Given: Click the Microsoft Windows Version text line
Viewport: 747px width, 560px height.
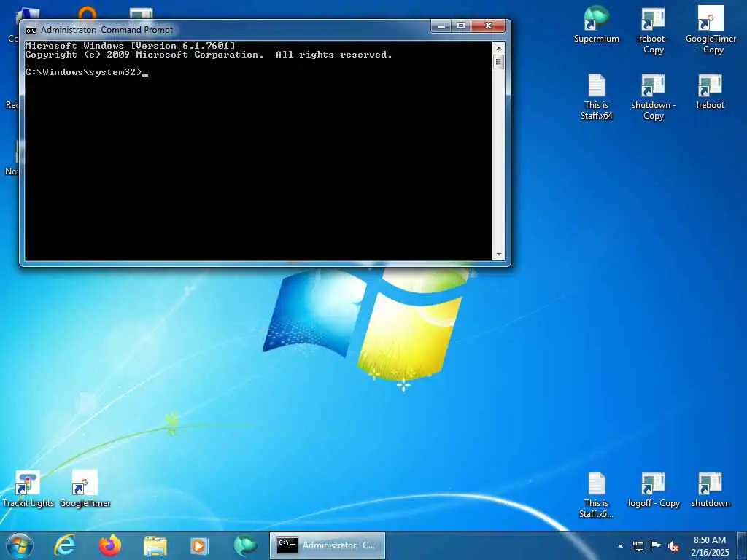Looking at the screenshot, I should (130, 46).
